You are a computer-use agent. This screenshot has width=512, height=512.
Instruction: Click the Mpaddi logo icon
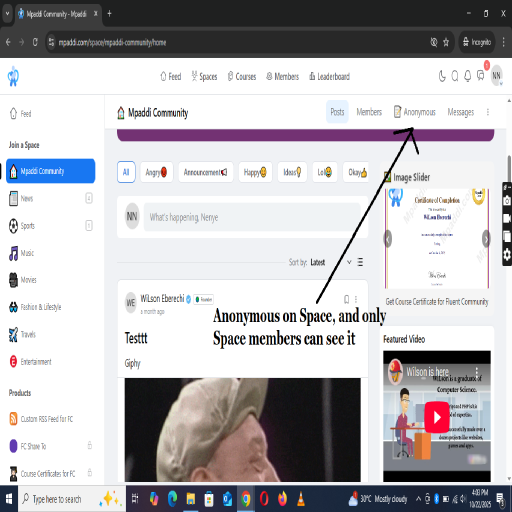[13, 76]
